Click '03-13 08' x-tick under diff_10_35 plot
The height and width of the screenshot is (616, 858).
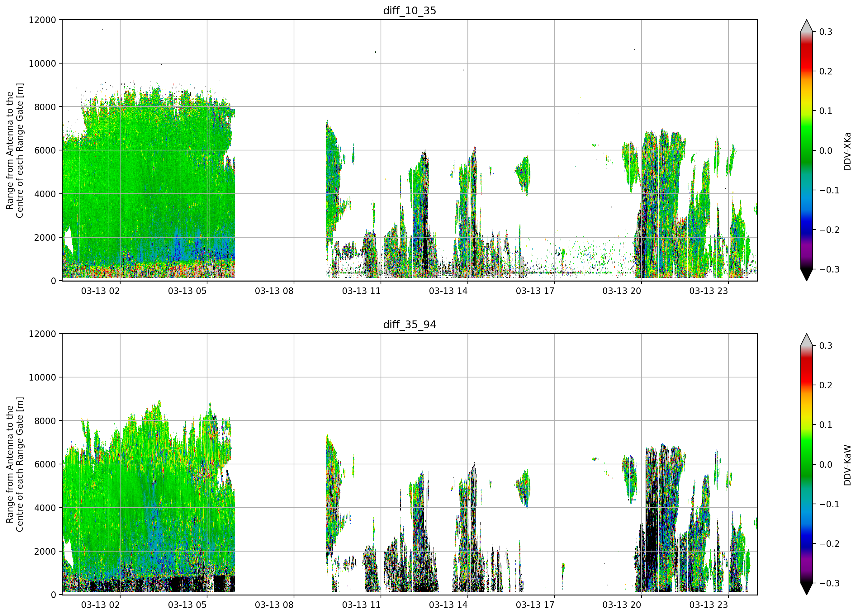[274, 291]
